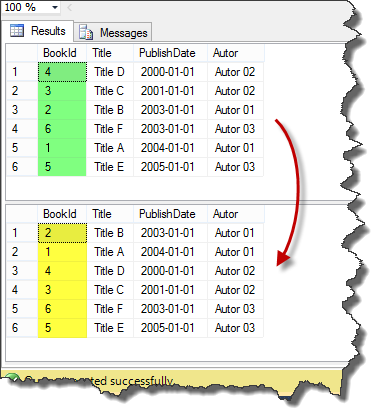Screen dimensions: 386x420
Task: Click Title A cell in top grid
Action: tap(110, 148)
